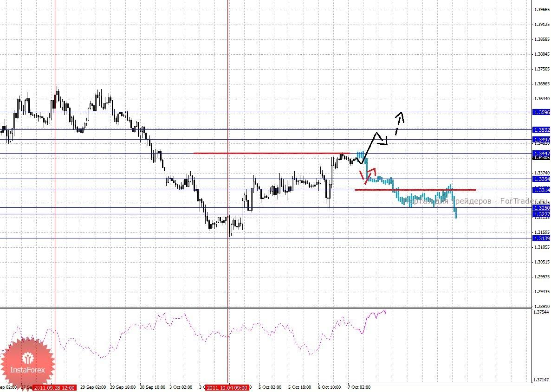Select the lower red support line at 1.3314
This screenshot has width=551, height=392.
pyautogui.click(x=415, y=190)
